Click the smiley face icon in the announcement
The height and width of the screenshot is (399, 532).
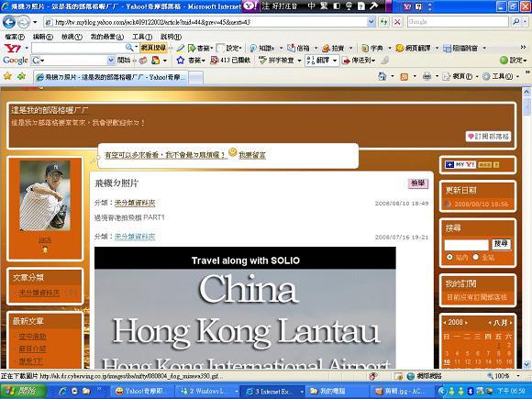pos(232,152)
